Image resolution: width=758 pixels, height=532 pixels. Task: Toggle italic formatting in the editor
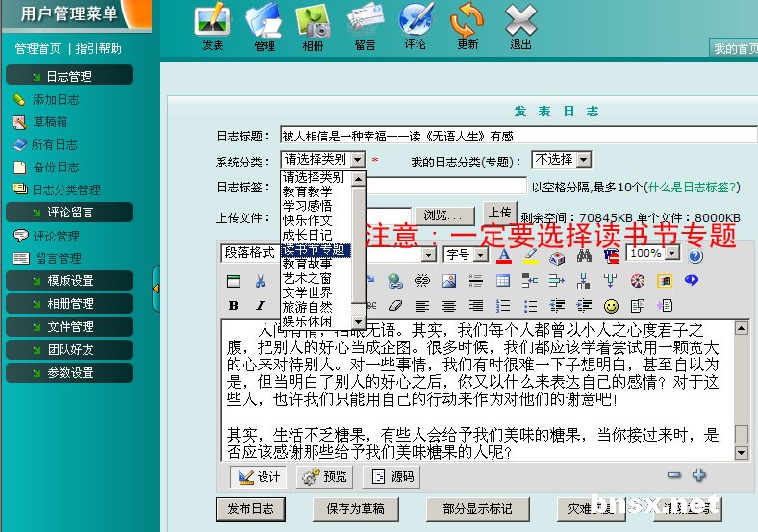coord(260,306)
